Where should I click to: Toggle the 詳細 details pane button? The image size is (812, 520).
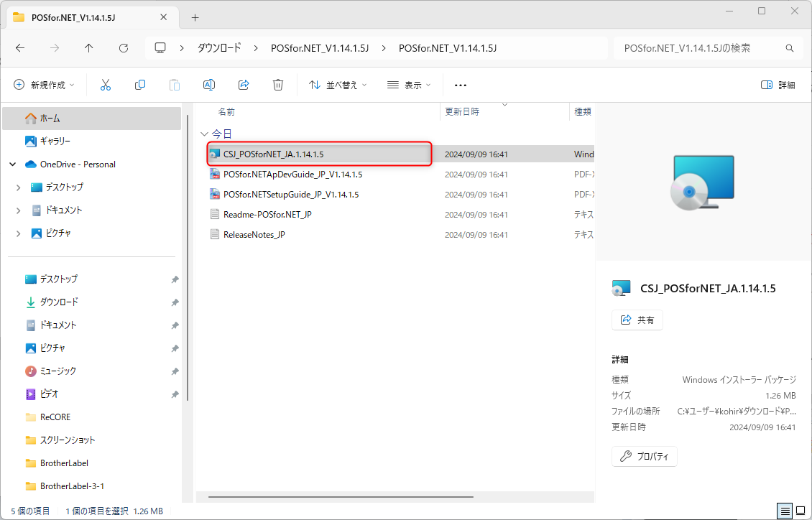(x=778, y=85)
